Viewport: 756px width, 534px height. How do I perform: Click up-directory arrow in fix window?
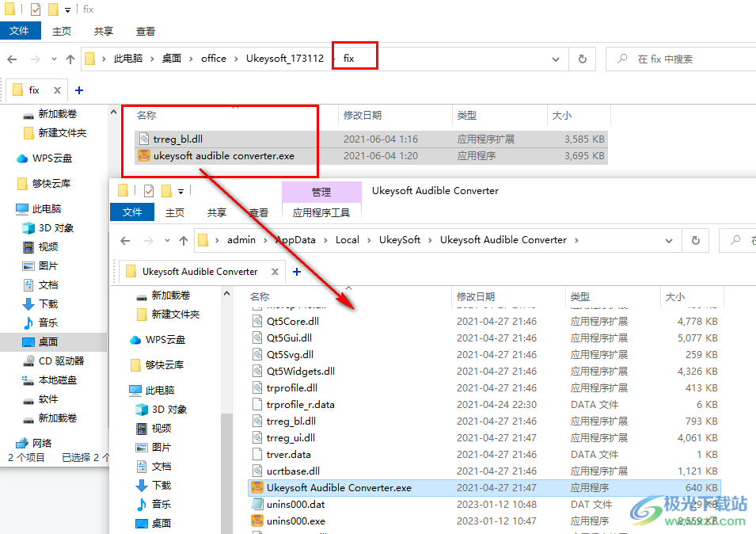[x=70, y=59]
